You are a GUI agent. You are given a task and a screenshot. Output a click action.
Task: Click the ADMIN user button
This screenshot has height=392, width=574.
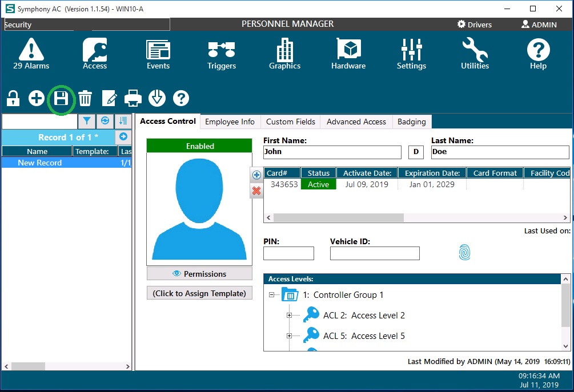point(539,25)
